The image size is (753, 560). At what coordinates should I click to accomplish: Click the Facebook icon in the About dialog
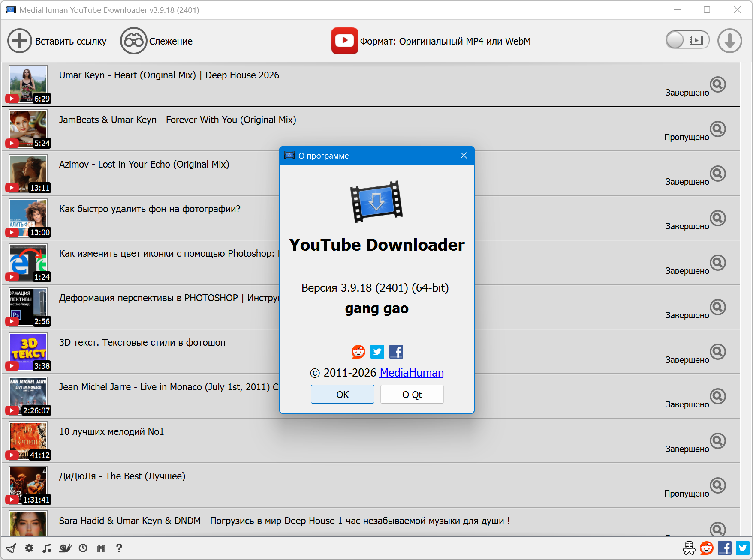396,352
